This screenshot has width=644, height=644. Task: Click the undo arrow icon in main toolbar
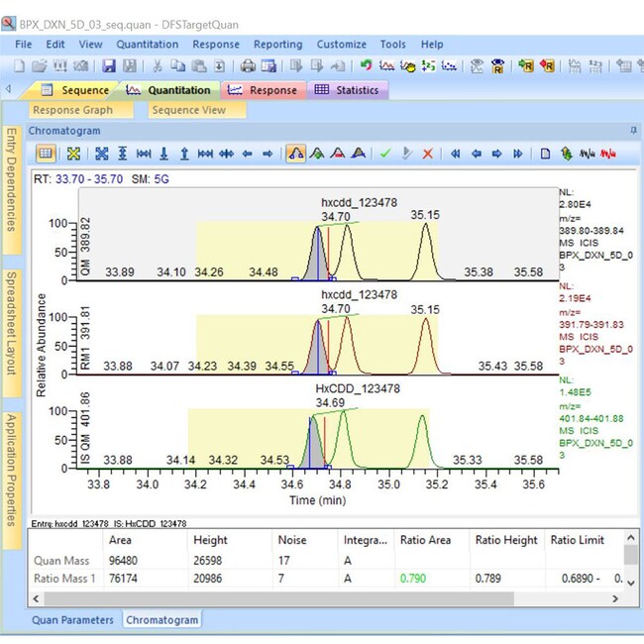[x=367, y=65]
